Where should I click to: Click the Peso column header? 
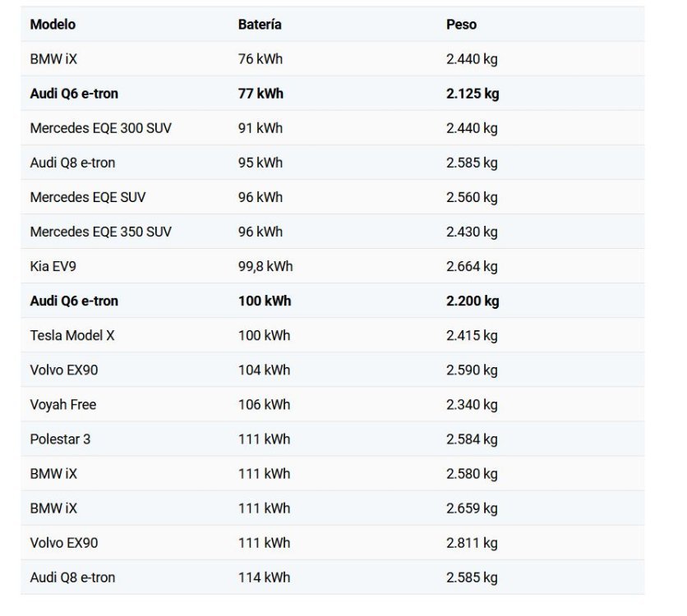coord(461,25)
